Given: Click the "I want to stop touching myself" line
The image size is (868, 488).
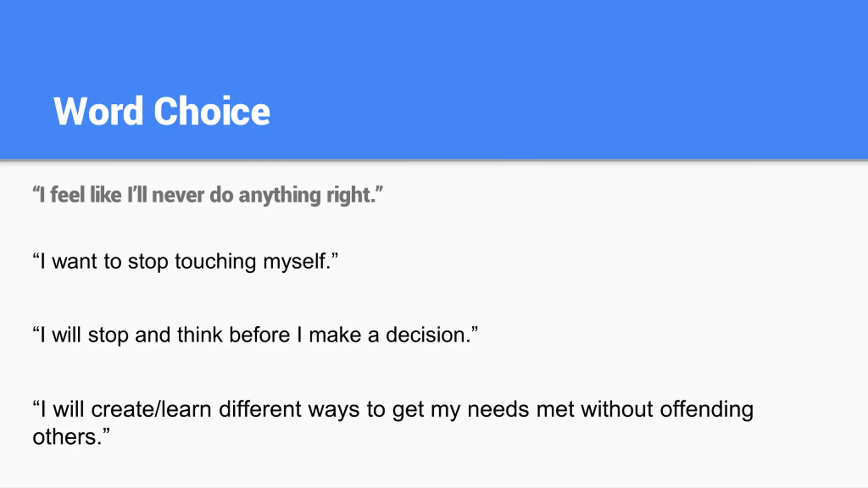Looking at the screenshot, I should point(185,262).
